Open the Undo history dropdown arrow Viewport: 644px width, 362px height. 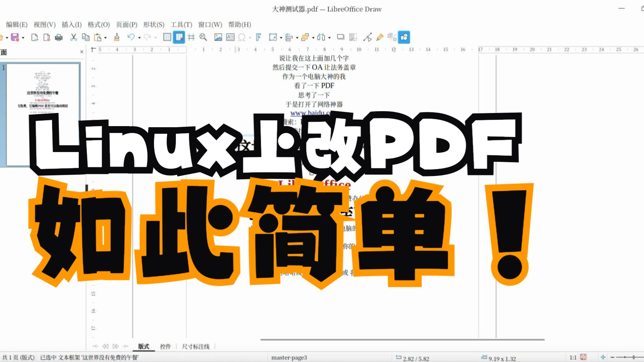(x=139, y=38)
